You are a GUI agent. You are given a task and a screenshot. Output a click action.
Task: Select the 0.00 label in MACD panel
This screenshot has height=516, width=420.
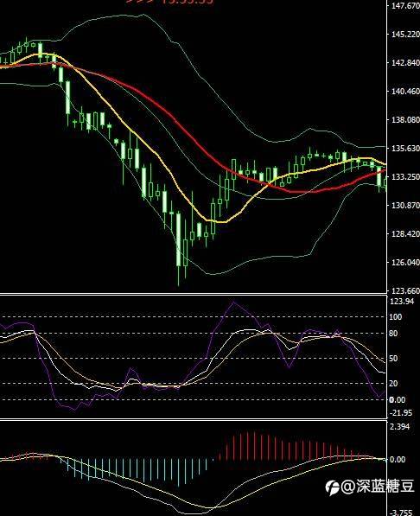click(398, 460)
